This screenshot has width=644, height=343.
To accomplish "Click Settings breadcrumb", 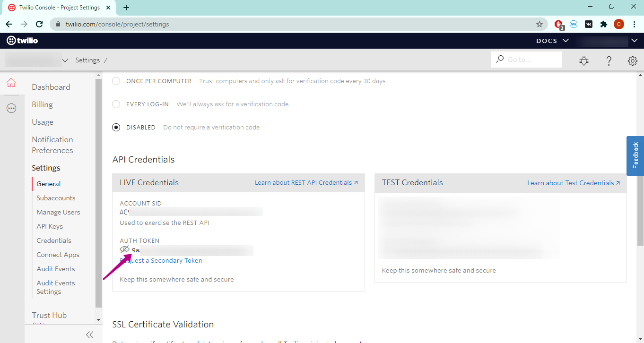I will (87, 60).
